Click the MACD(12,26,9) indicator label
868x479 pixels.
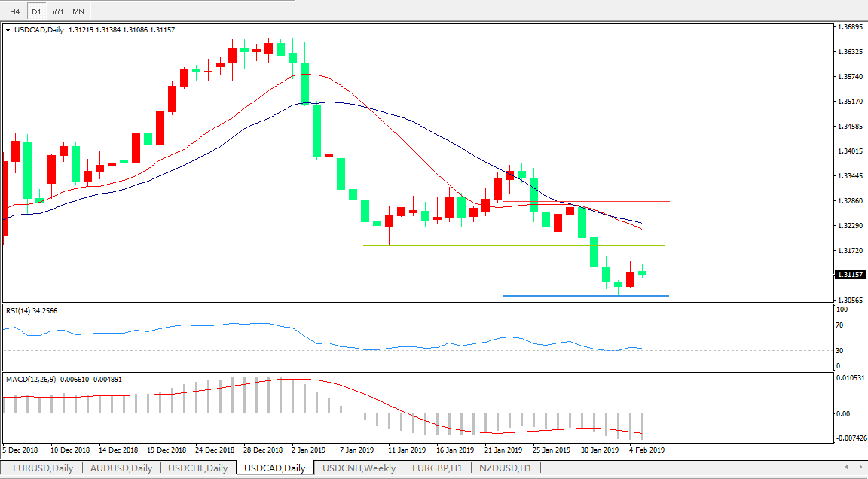[63, 380]
